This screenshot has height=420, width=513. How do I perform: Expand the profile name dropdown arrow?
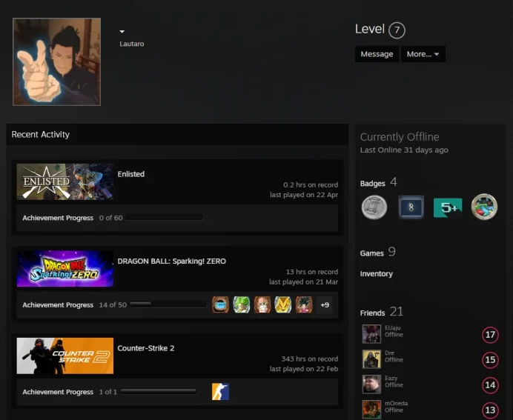(122, 32)
